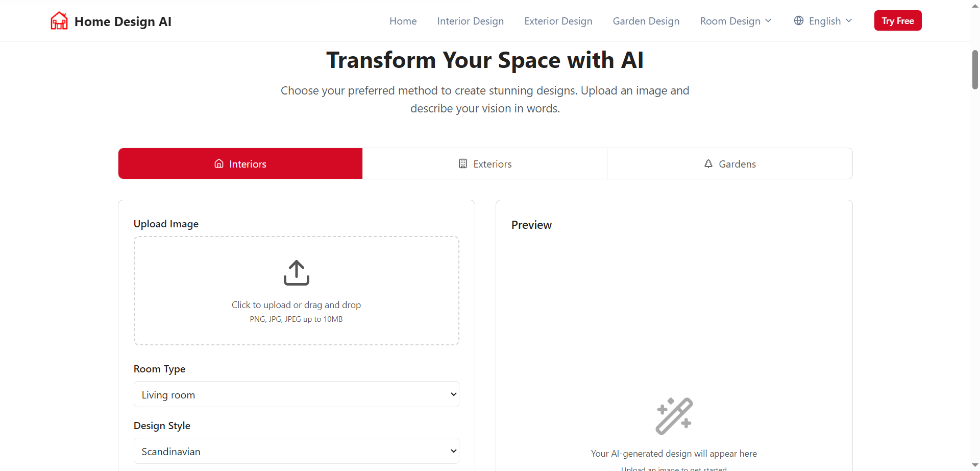This screenshot has height=471, width=980.
Task: Open the Garden Design nav link
Action: tap(646, 21)
